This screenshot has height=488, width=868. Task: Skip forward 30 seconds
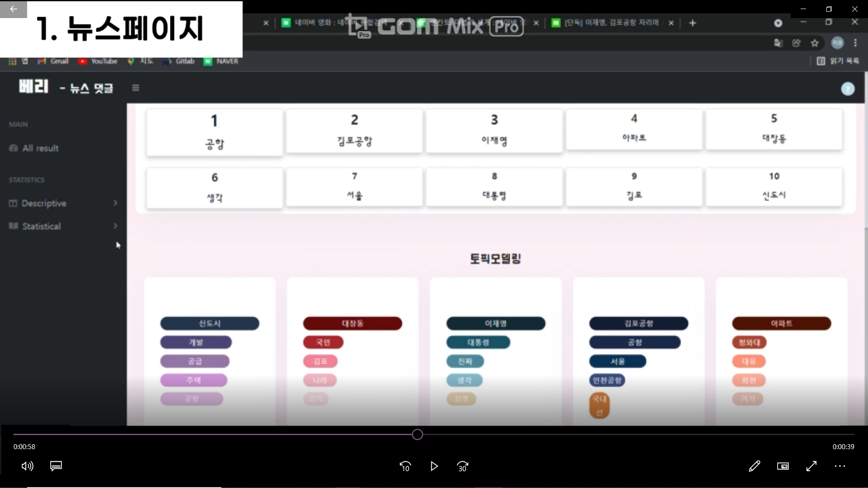pos(462,466)
